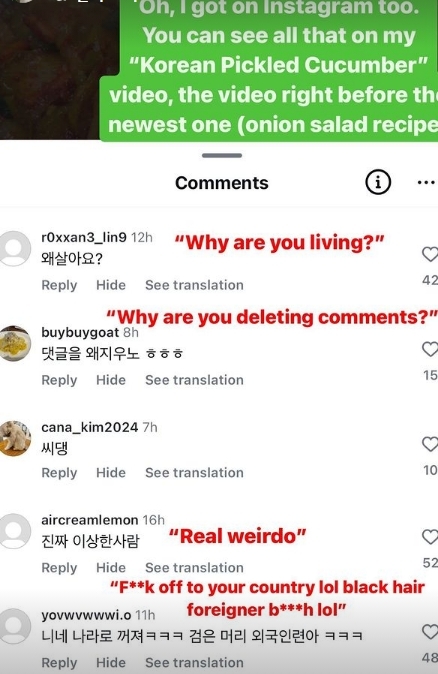Open buybuygoat's profile picture
Viewport: 438px width, 674px height.
[x=15, y=343]
